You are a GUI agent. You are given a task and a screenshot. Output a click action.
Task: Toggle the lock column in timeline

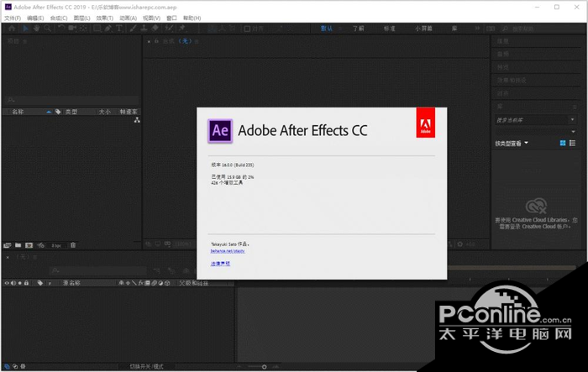(x=26, y=283)
